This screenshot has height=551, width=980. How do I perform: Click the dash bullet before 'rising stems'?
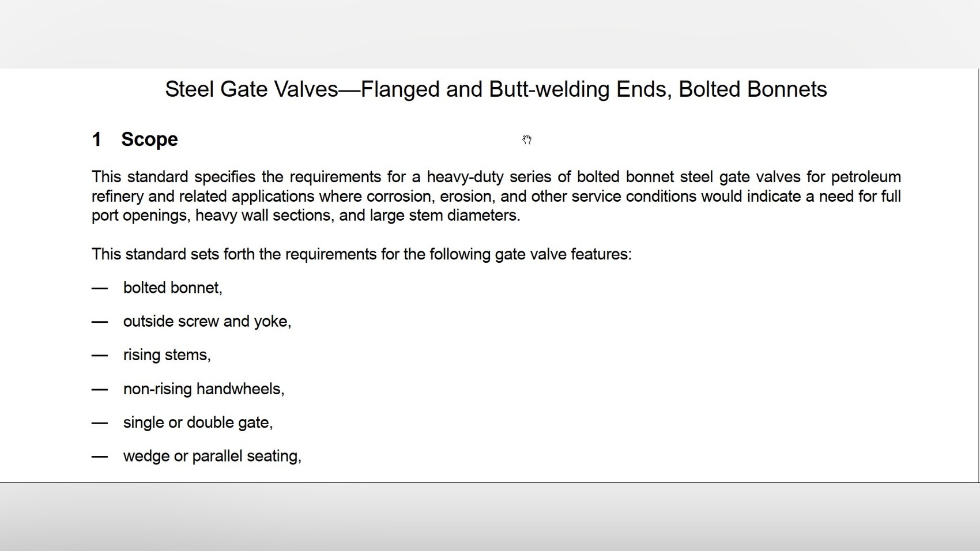click(x=99, y=356)
